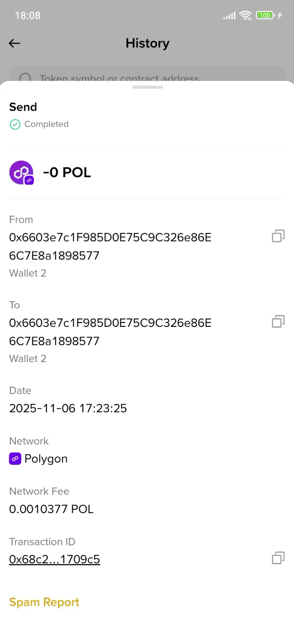294x644 pixels.
Task: Tap the back arrow to leave History
Action: 14,43
